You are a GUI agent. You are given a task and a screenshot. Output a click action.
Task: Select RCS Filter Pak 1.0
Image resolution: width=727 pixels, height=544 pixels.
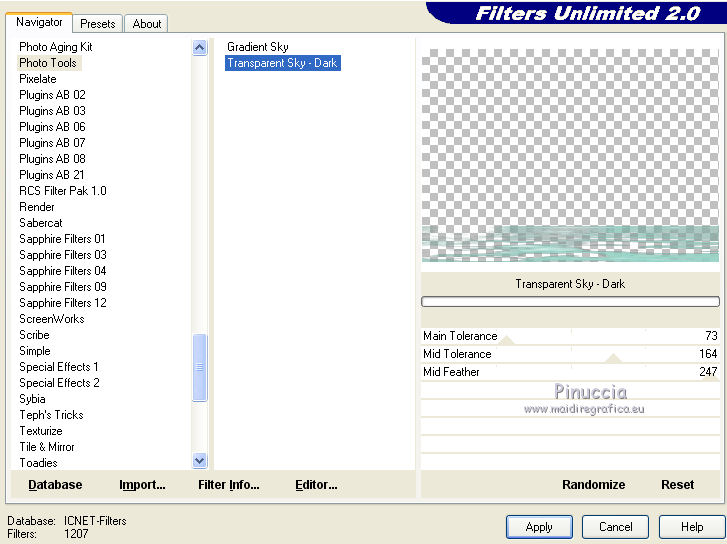coord(63,191)
